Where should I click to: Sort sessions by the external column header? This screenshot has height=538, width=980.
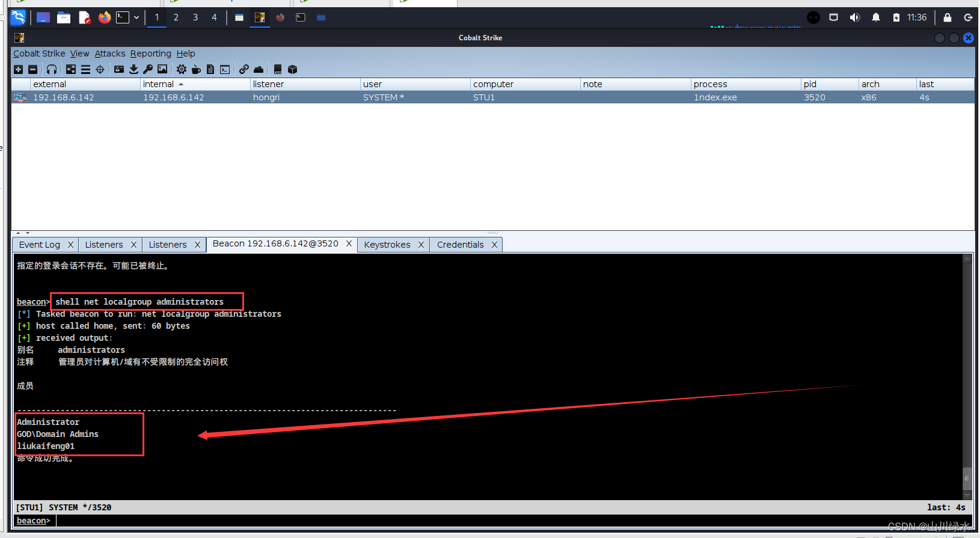tap(85, 84)
